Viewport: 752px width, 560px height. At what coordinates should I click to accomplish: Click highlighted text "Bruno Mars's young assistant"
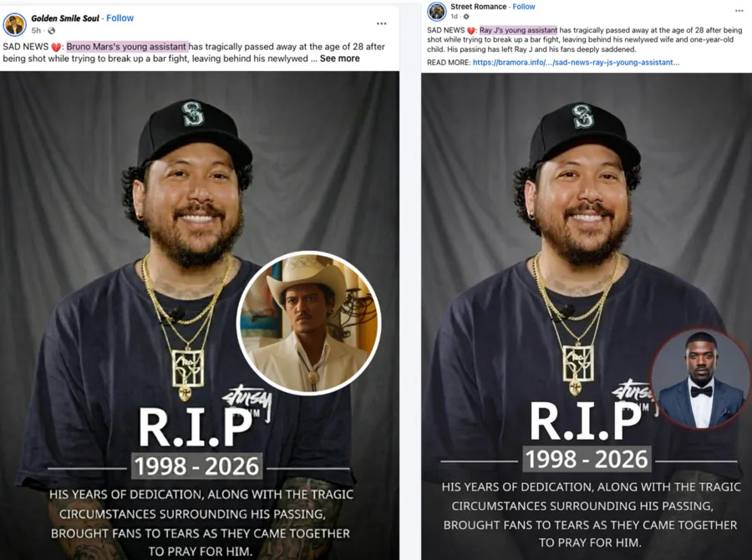click(127, 47)
